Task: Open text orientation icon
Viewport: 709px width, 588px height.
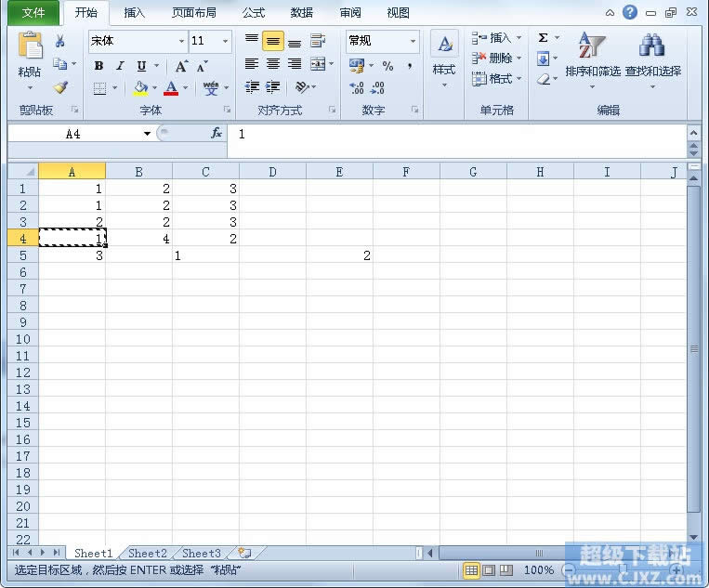Action: (302, 86)
